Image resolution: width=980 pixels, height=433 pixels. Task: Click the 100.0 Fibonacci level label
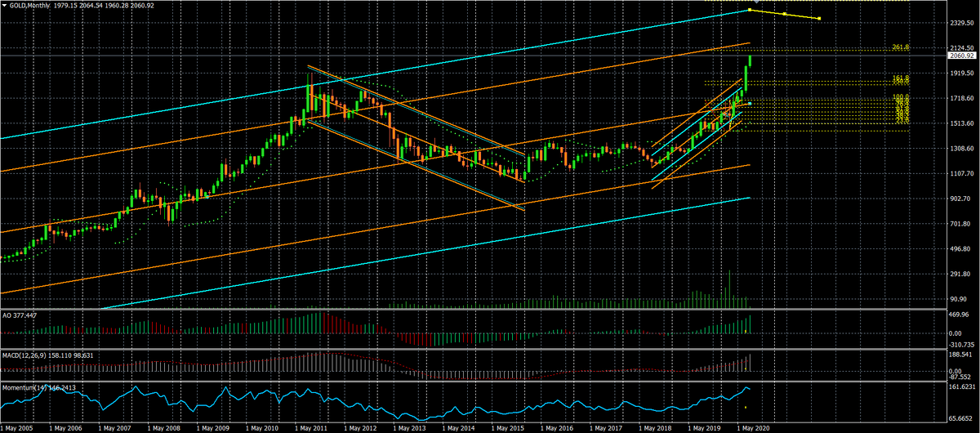click(902, 97)
